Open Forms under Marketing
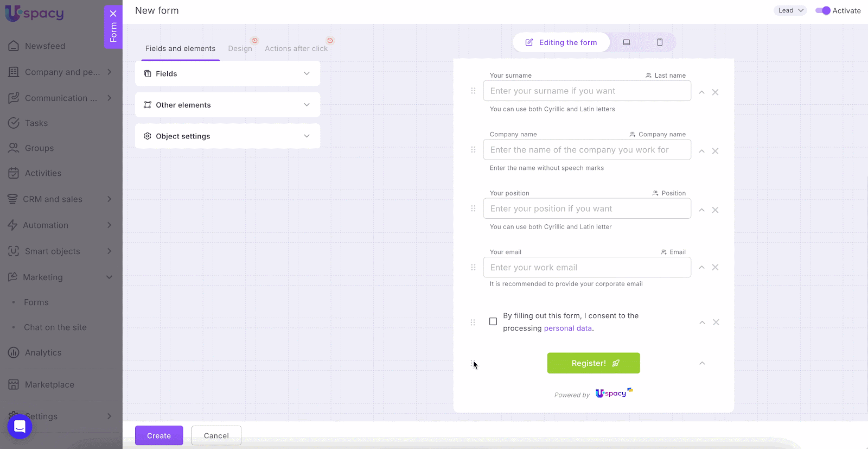The image size is (868, 449). (36, 302)
